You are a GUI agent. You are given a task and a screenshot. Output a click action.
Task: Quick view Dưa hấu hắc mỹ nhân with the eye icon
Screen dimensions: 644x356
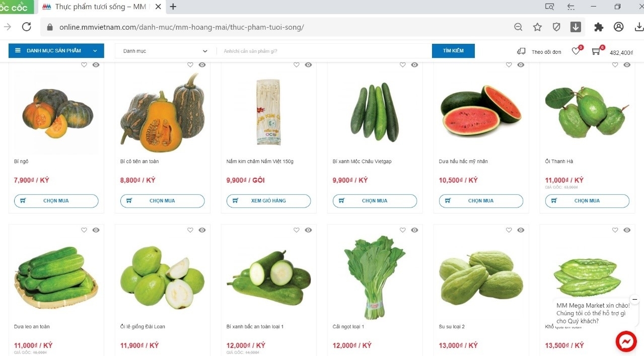(521, 65)
